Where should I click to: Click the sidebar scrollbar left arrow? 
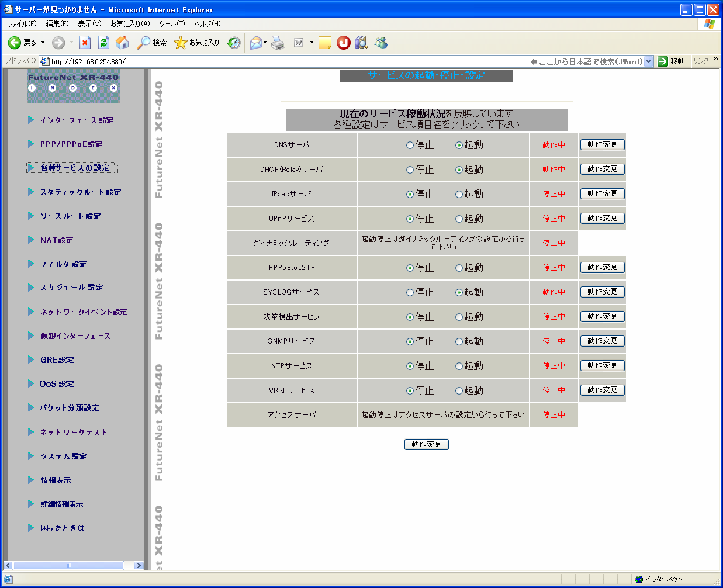point(8,565)
